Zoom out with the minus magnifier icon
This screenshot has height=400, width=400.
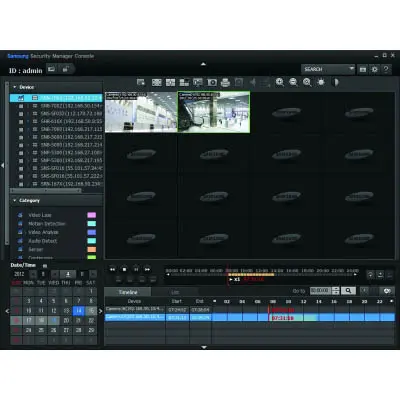293,82
